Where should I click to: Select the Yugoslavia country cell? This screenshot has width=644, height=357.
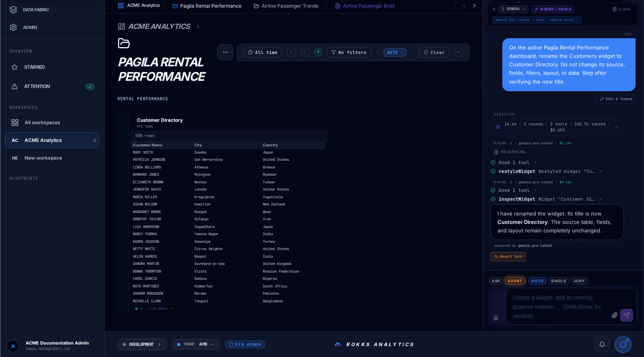click(273, 197)
